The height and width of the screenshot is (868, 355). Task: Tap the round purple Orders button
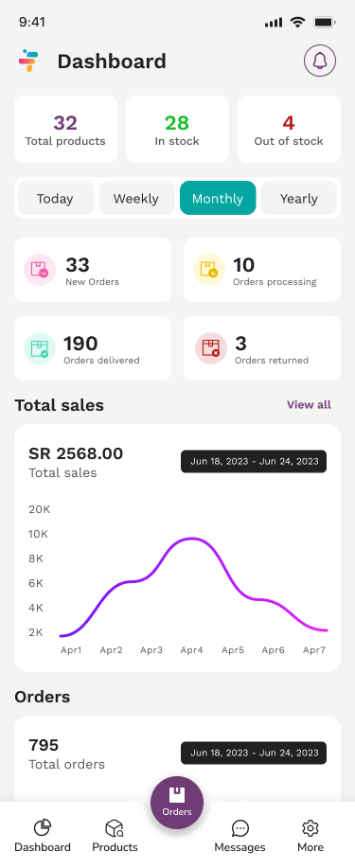[177, 803]
